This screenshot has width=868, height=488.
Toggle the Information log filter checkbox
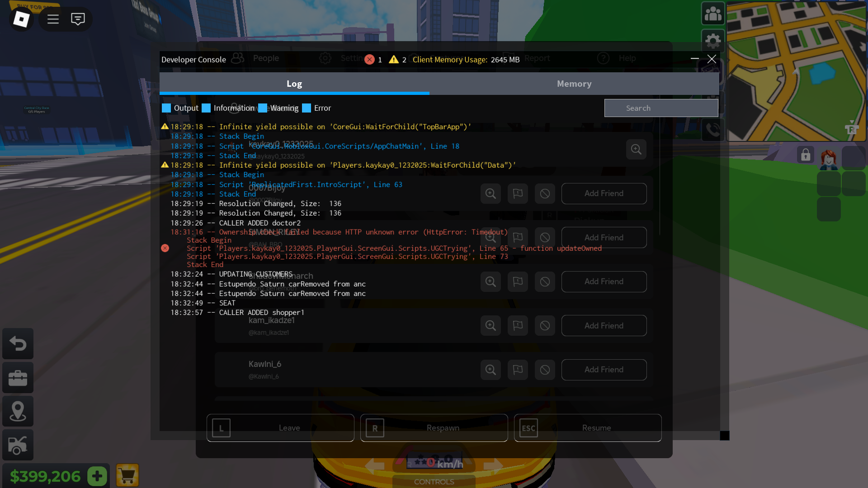click(206, 108)
